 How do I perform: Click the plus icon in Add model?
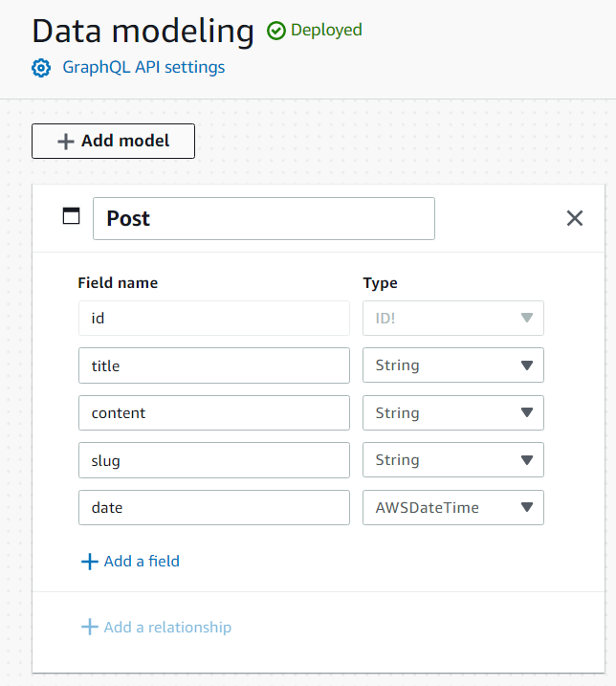click(x=65, y=142)
